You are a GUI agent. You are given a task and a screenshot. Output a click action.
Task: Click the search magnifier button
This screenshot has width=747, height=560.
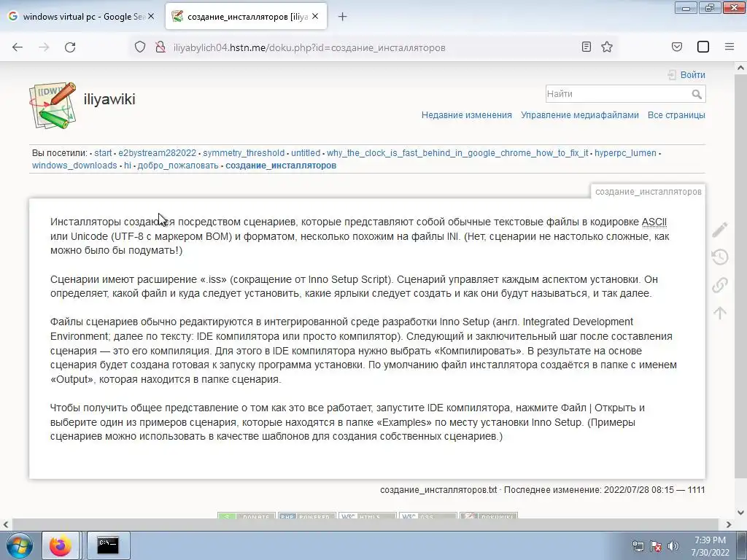(697, 94)
